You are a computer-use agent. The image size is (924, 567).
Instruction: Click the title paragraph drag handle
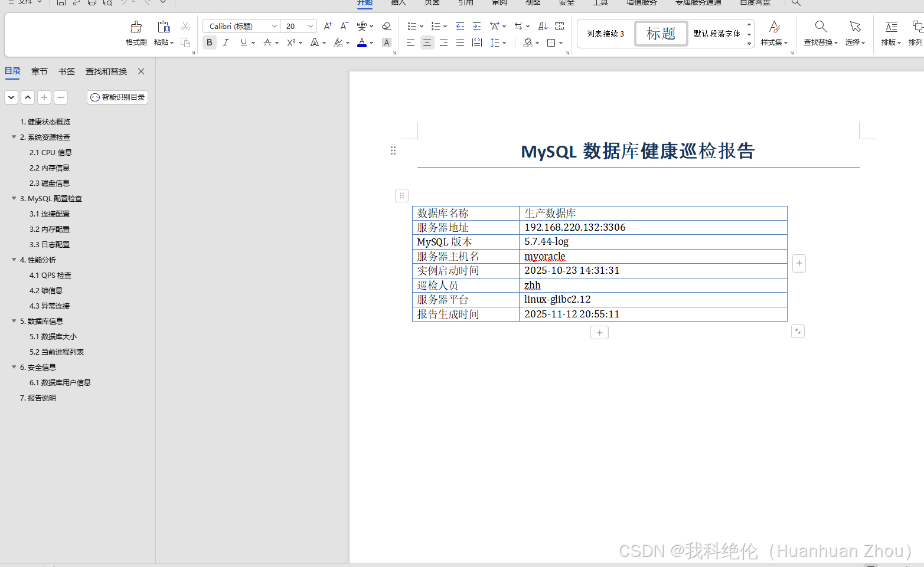click(x=393, y=150)
